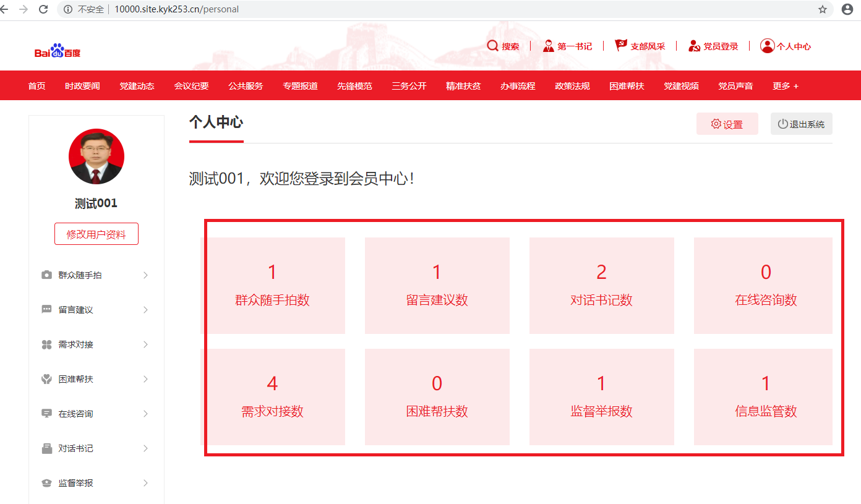Click the chat bubble icon beside 留言建议
The height and width of the screenshot is (504, 861).
46,310
